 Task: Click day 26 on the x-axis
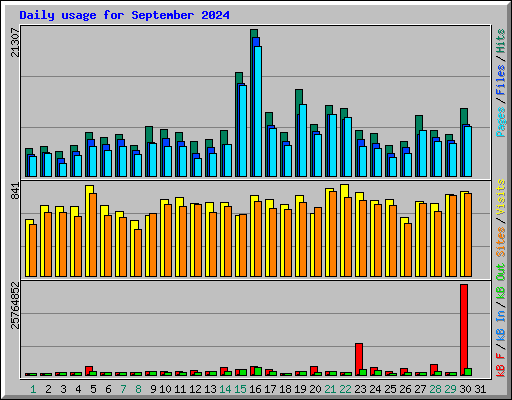[x=405, y=389]
